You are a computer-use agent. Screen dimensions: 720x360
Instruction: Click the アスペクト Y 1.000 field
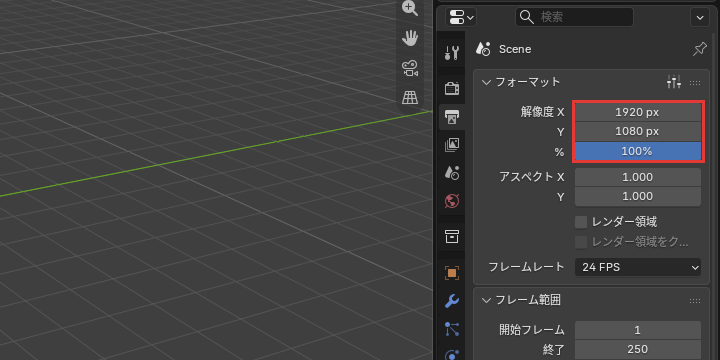[638, 197]
